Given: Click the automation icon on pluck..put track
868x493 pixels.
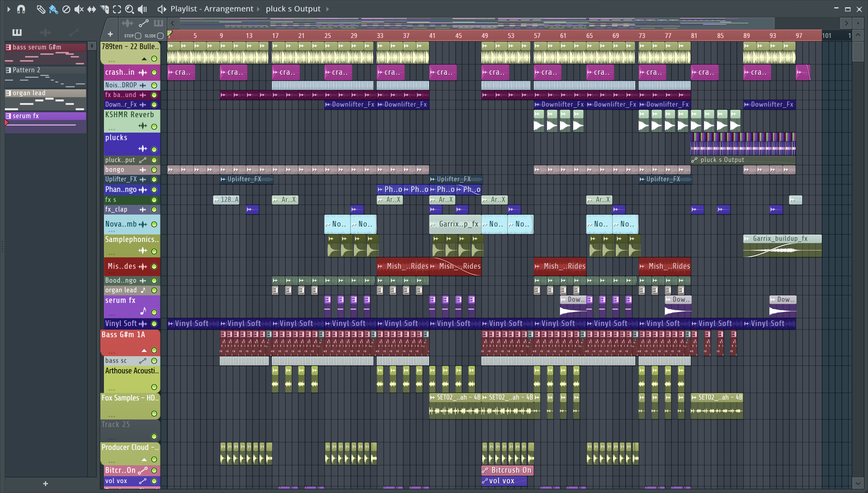Looking at the screenshot, I should click(x=143, y=160).
